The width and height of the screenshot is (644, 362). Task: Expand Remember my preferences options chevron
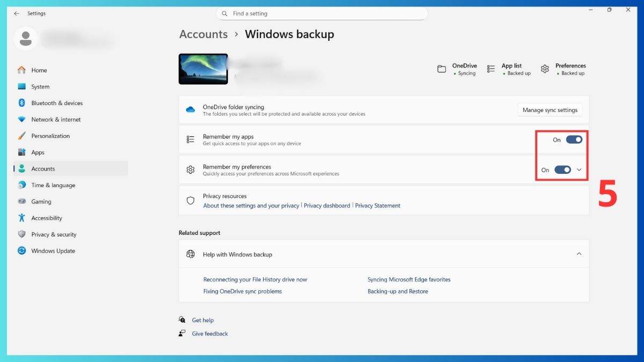click(579, 170)
